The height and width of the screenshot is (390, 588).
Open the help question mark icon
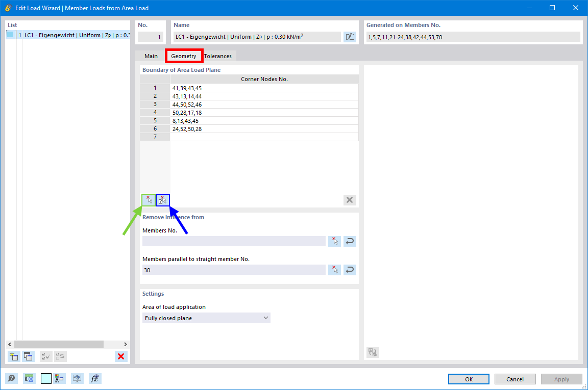(x=12, y=378)
